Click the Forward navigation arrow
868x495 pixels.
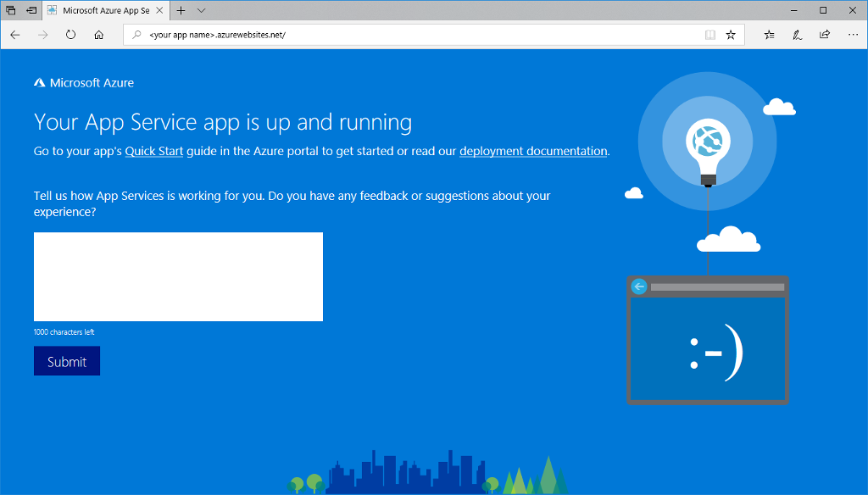pos(43,35)
